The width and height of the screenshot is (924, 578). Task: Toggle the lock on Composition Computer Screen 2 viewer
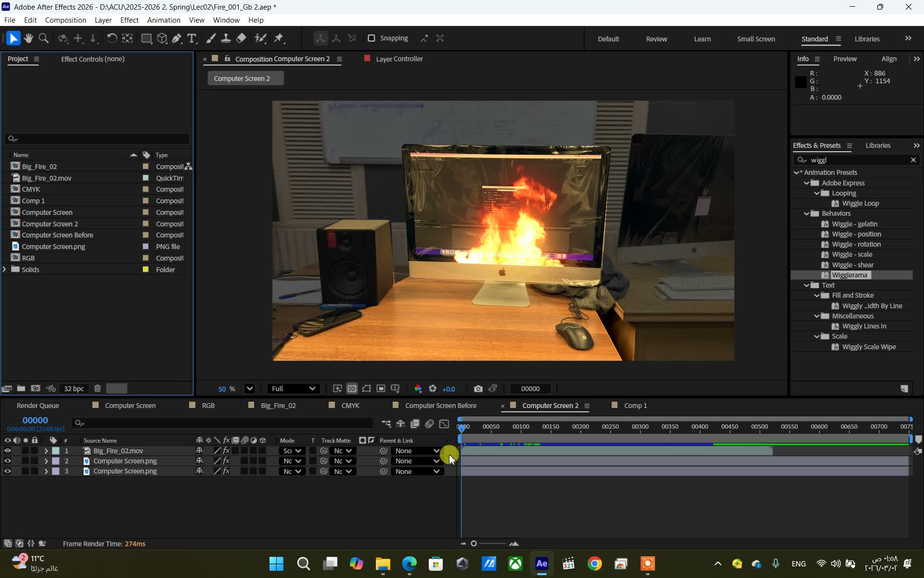(x=227, y=59)
